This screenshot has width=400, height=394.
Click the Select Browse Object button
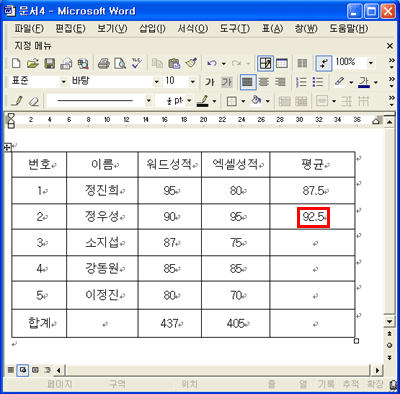389,345
